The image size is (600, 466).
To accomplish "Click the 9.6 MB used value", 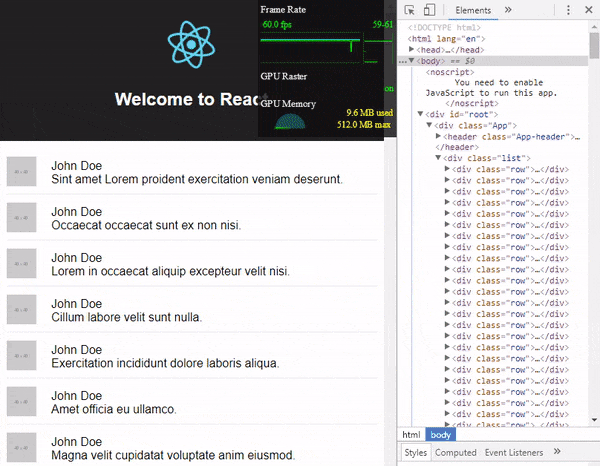I will 369,112.
